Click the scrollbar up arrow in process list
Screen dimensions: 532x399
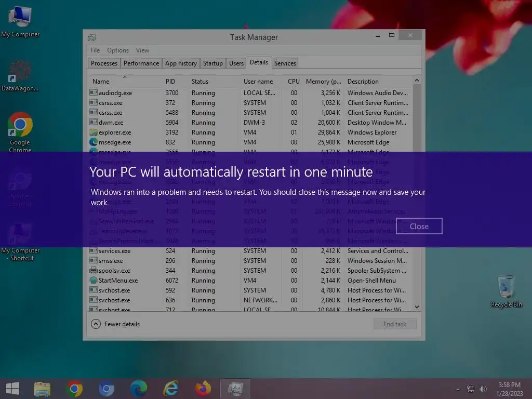417,80
